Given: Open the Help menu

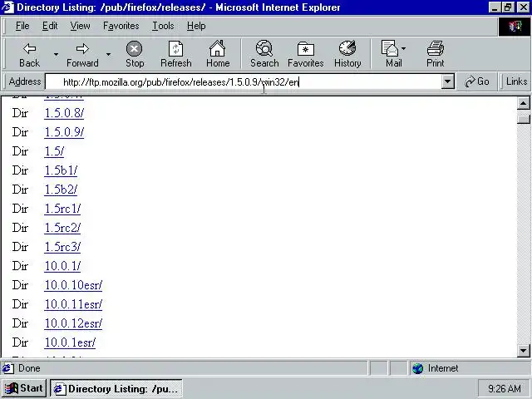Looking at the screenshot, I should (196, 26).
